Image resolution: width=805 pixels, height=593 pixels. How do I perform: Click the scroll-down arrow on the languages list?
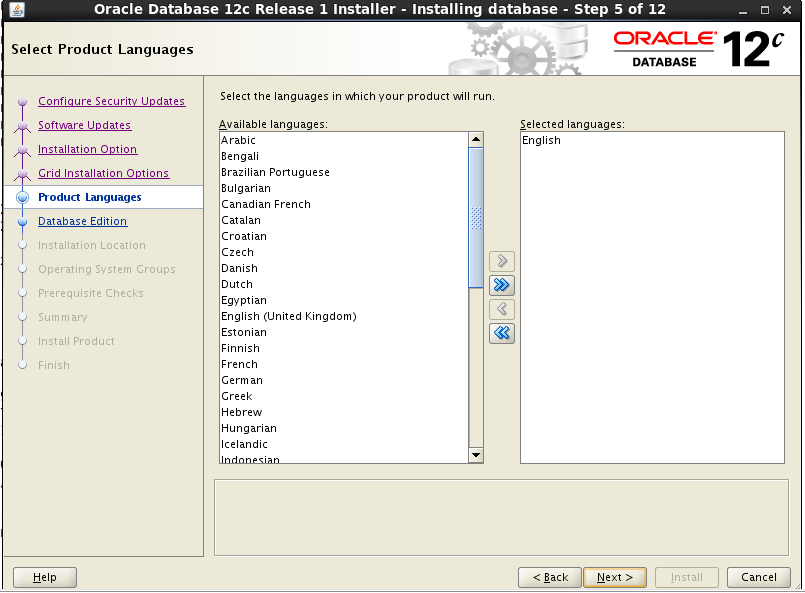tap(475, 455)
